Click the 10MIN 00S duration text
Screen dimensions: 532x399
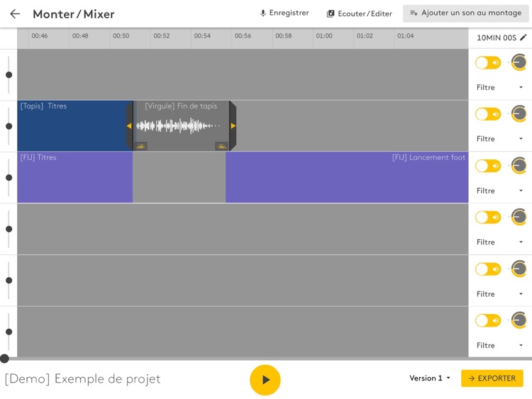(x=497, y=38)
